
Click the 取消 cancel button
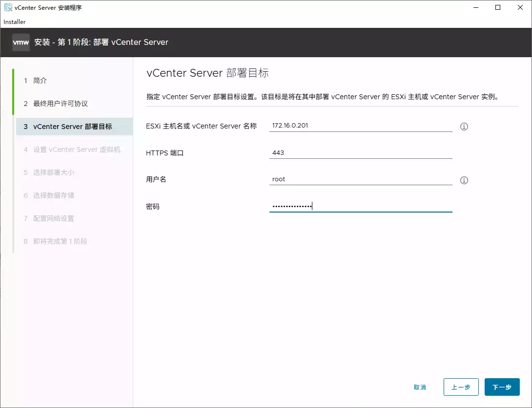pos(420,387)
